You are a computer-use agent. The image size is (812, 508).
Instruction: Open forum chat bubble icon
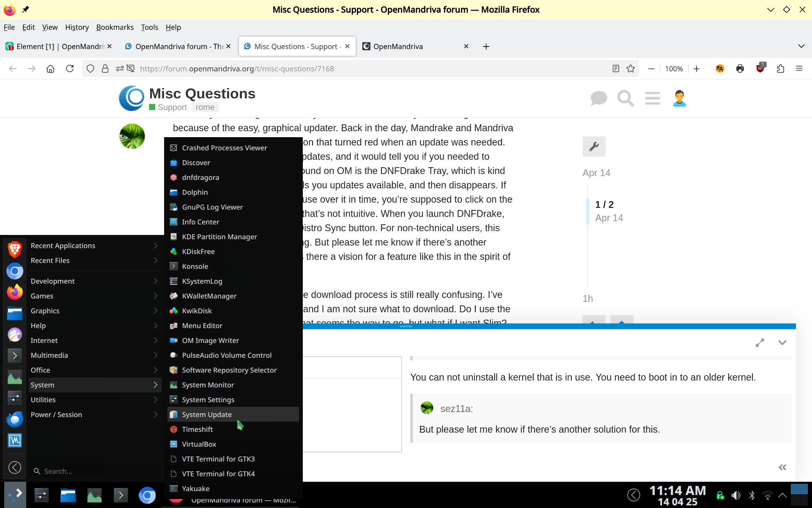coord(598,98)
